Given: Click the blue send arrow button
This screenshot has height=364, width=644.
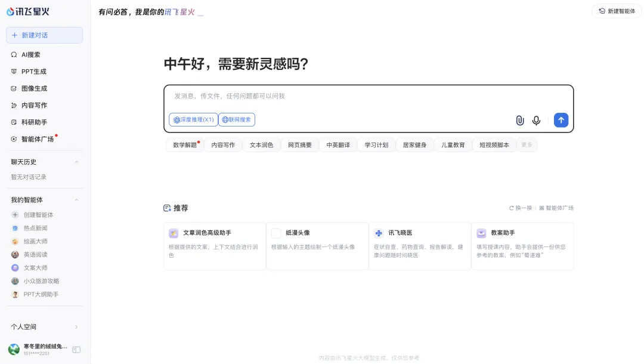Looking at the screenshot, I should click(561, 120).
